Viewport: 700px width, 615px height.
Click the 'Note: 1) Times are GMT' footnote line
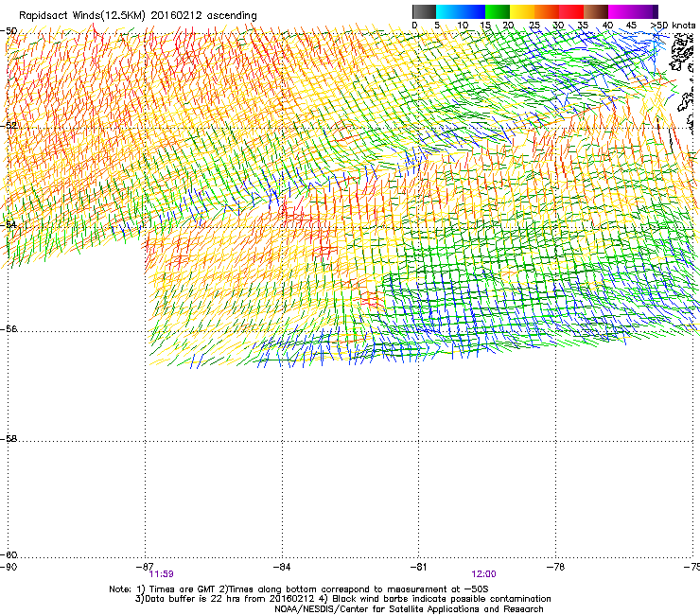pyautogui.click(x=299, y=589)
